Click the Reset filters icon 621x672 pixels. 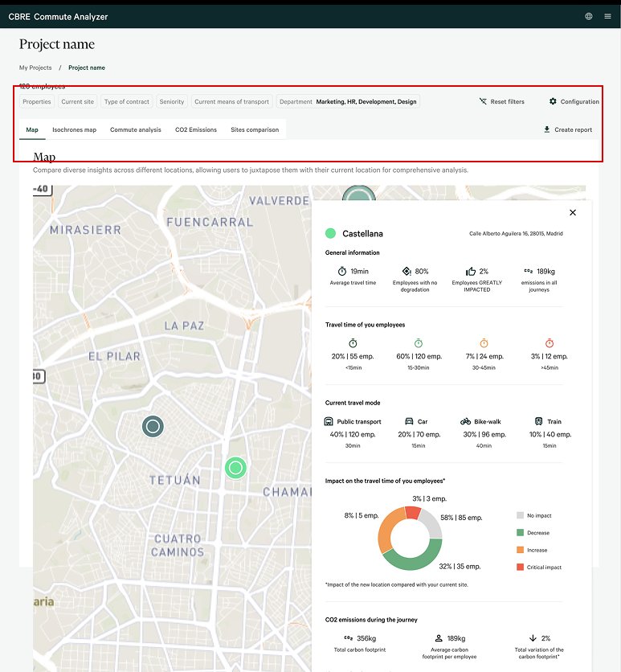click(483, 101)
